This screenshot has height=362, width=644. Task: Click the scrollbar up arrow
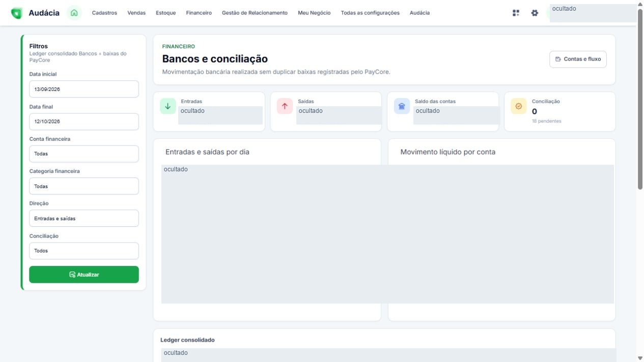pyautogui.click(x=640, y=4)
